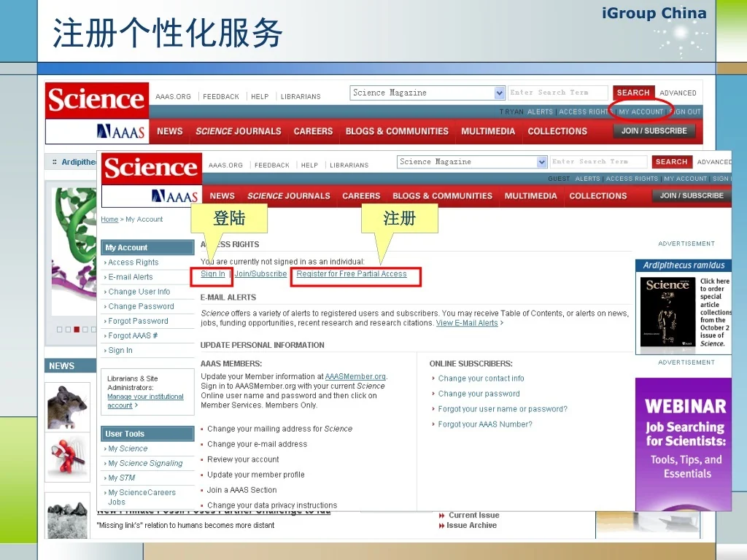Click the AAASMember.org link
This screenshot has height=560, width=747.
click(x=355, y=377)
